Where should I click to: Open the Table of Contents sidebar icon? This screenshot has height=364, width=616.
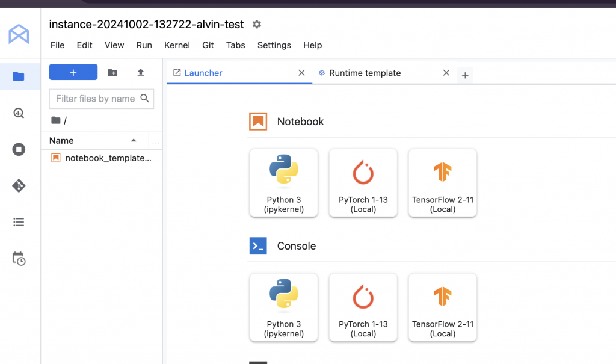(x=19, y=222)
